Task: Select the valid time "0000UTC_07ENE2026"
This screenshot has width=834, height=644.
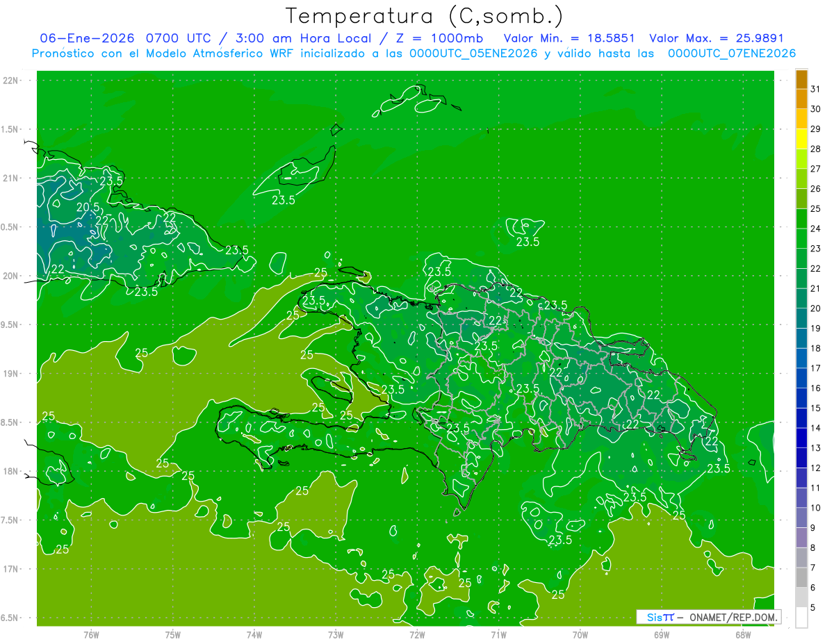Action: [x=732, y=53]
